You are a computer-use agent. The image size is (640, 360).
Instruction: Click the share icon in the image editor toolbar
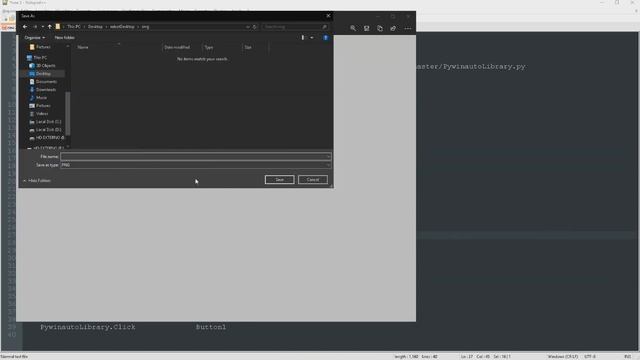(x=393, y=28)
